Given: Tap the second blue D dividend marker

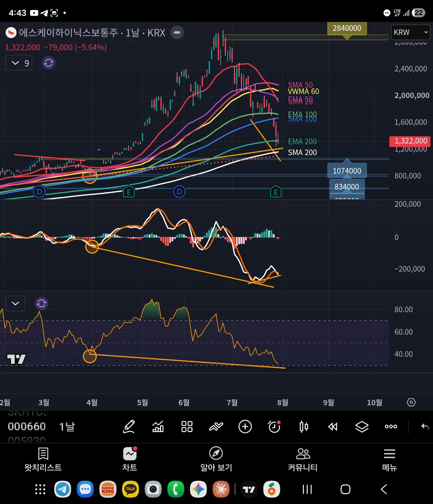Looking at the screenshot, I should click(x=180, y=191).
